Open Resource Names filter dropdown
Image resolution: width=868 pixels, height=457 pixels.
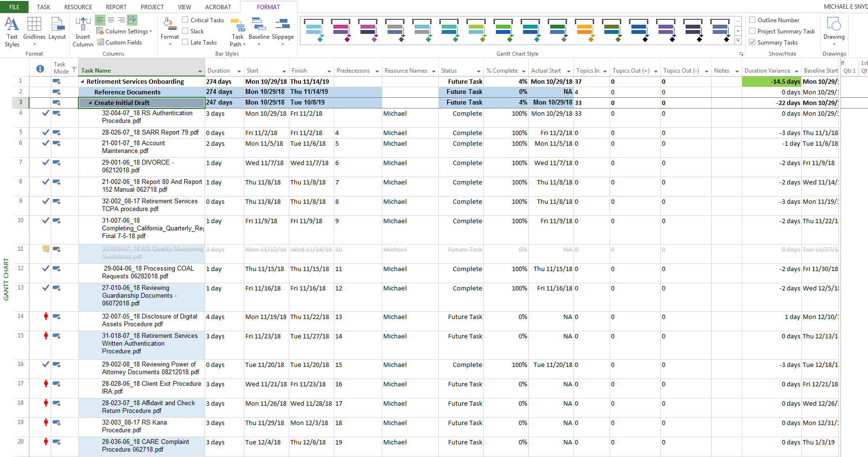[434, 71]
